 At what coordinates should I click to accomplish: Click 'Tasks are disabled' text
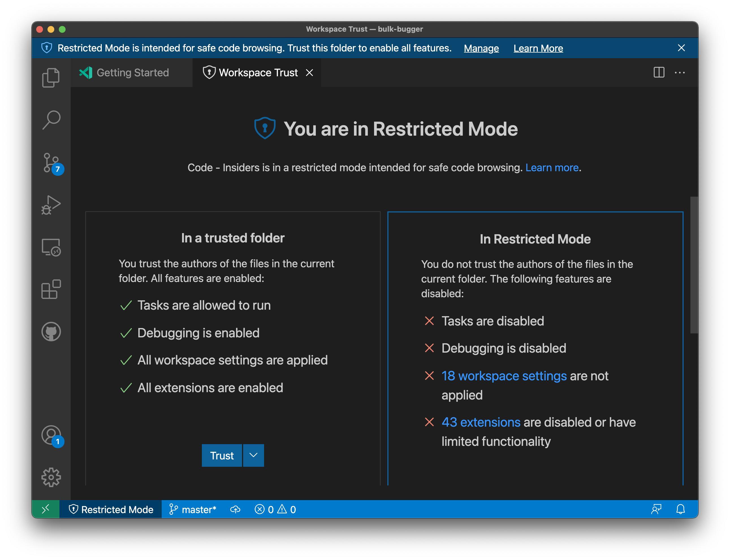(493, 321)
